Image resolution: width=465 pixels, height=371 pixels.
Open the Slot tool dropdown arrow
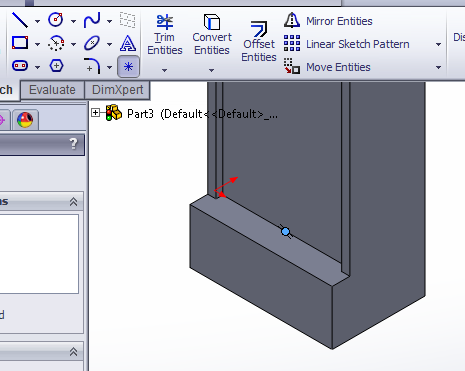point(37,67)
